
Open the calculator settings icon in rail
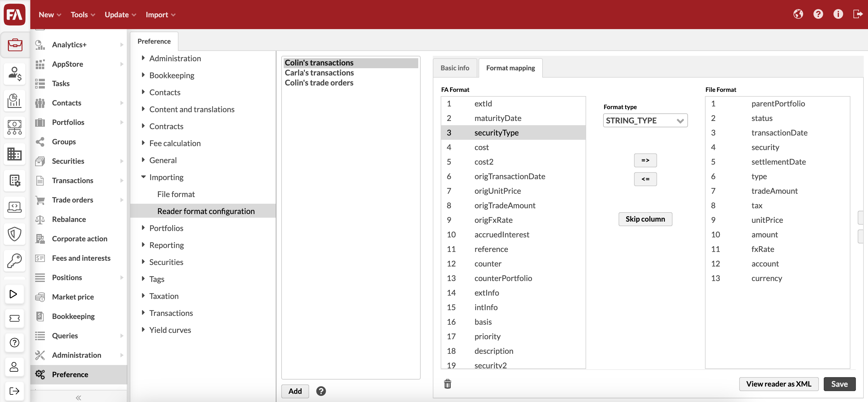[x=15, y=181]
